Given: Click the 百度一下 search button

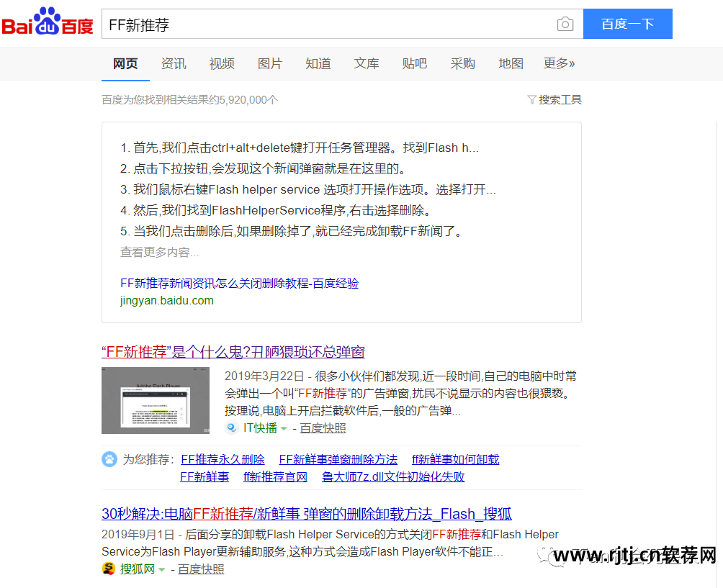Looking at the screenshot, I should click(627, 24).
